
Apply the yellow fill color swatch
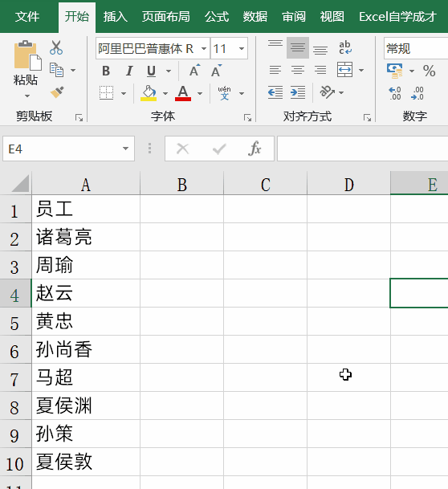tap(149, 93)
